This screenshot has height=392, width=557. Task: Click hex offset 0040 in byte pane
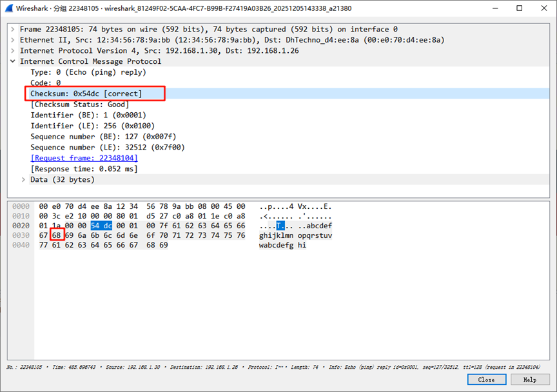point(21,245)
